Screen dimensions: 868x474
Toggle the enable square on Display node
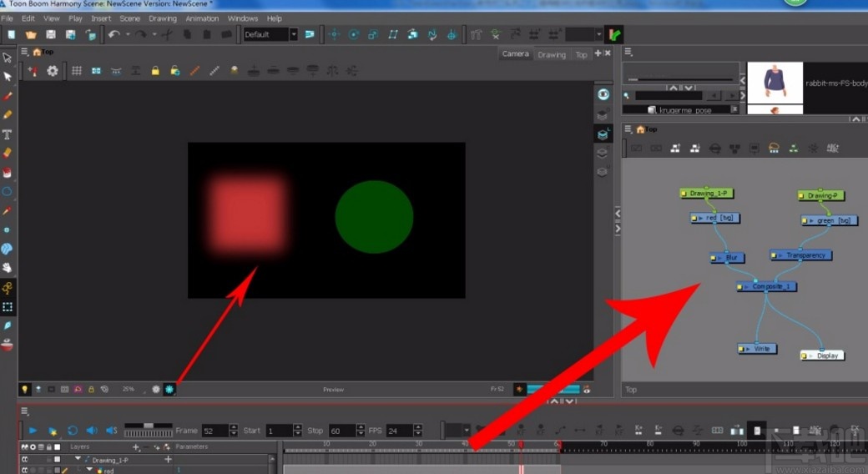point(805,355)
